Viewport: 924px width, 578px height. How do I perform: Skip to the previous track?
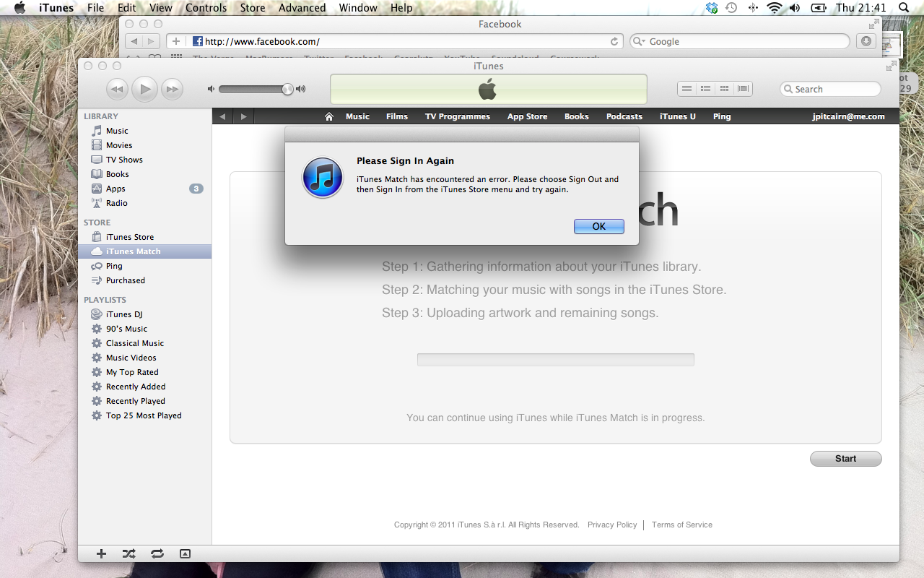click(117, 90)
